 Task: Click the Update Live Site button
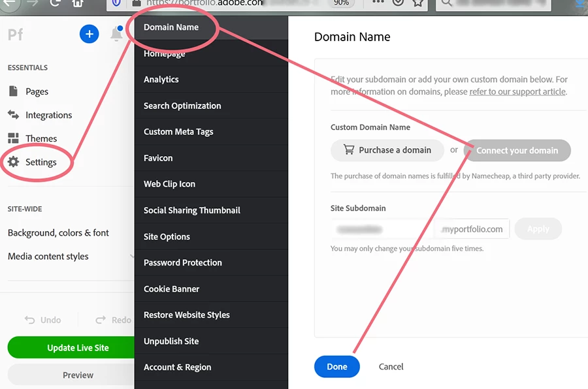pos(71,348)
